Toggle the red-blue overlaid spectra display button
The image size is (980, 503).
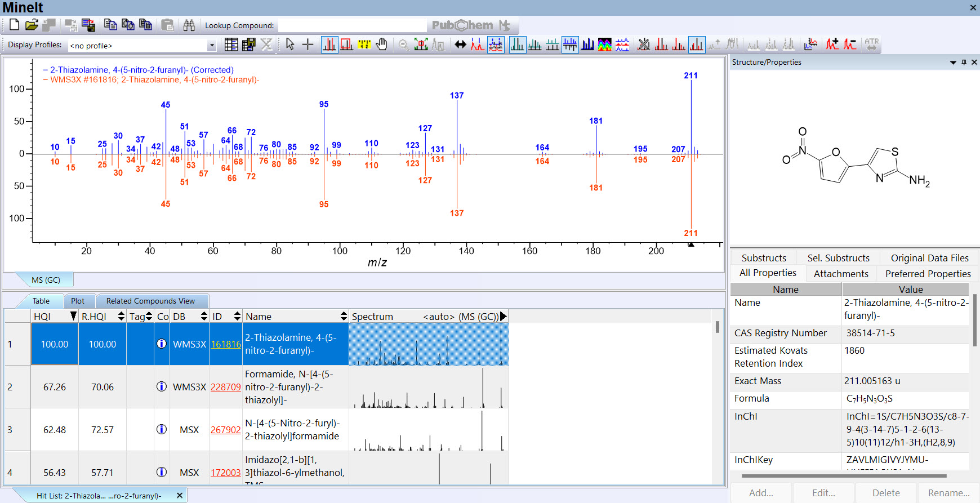tap(496, 44)
